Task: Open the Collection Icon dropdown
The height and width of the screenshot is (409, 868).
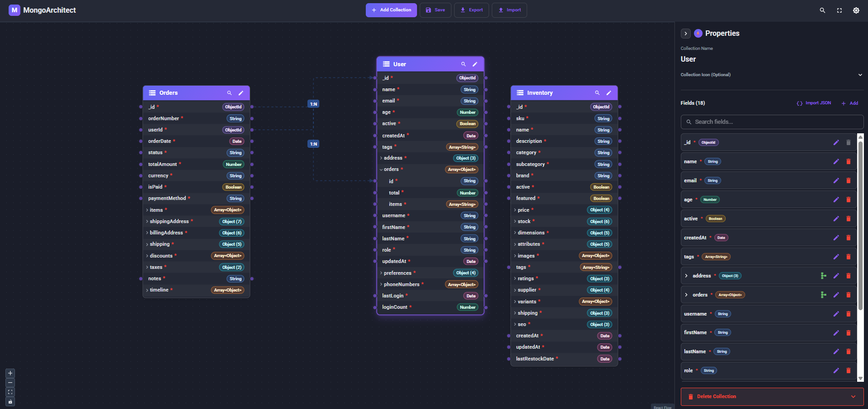Action: pyautogui.click(x=859, y=75)
